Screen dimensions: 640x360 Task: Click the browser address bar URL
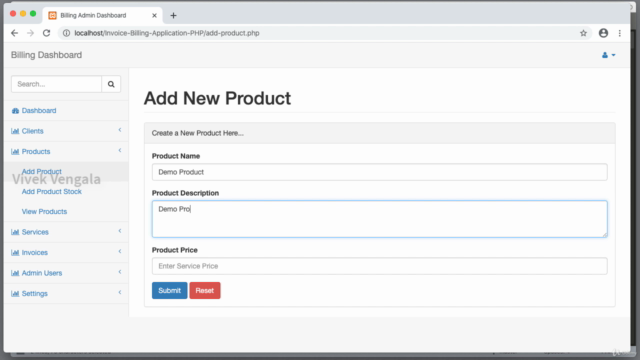pos(167,33)
